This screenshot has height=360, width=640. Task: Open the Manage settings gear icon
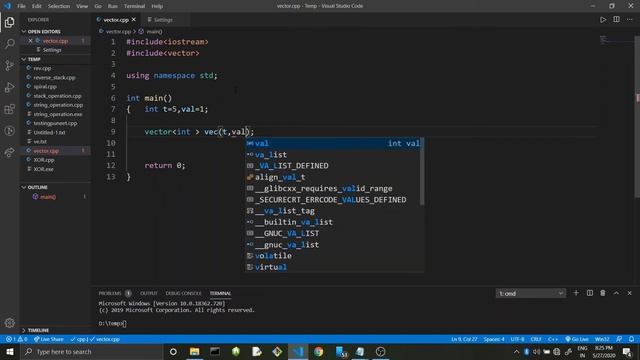tap(9, 323)
